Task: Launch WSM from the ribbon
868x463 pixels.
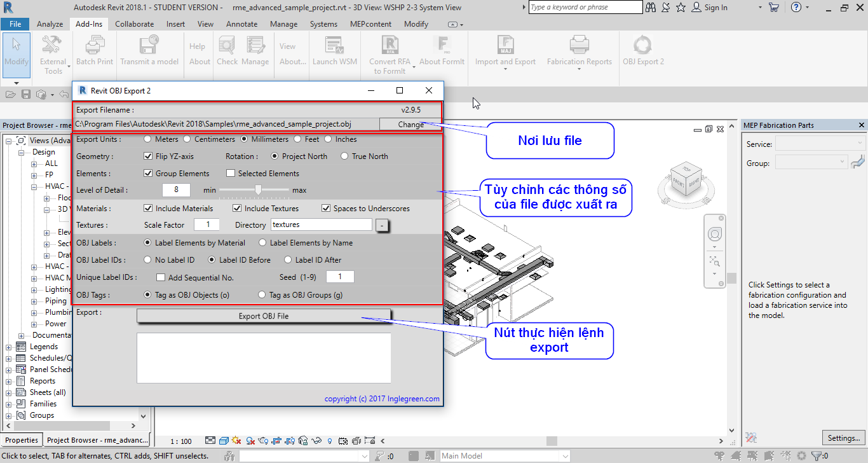Action: [334, 51]
